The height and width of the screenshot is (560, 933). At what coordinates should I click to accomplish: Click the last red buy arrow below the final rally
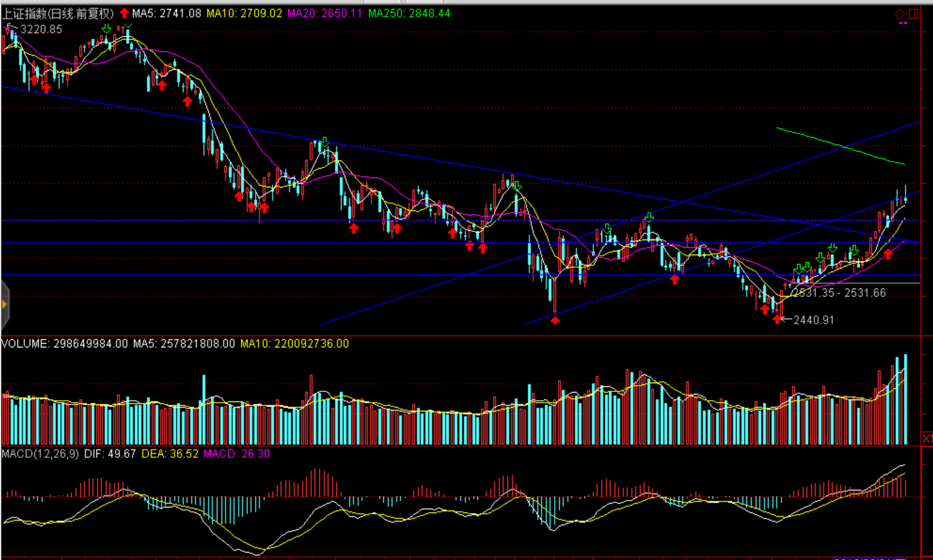coord(888,253)
